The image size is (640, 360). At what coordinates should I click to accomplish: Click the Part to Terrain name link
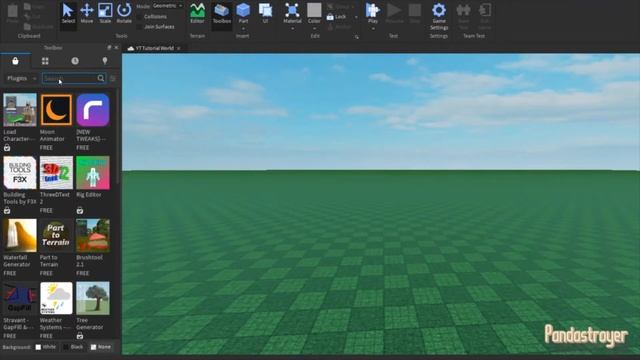point(49,261)
